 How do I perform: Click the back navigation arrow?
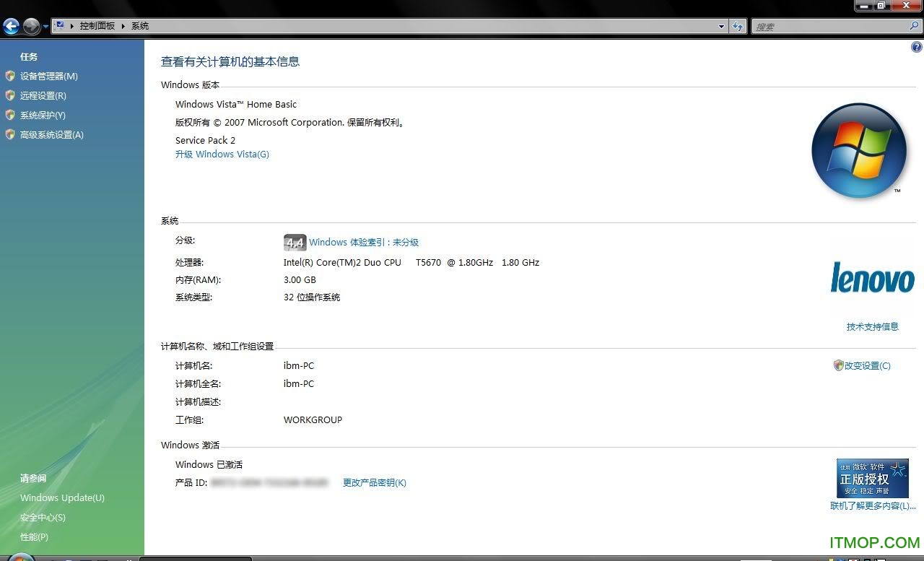[x=12, y=26]
